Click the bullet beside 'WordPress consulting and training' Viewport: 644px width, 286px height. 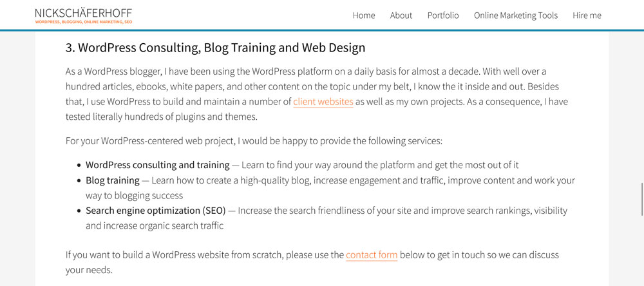tap(79, 166)
